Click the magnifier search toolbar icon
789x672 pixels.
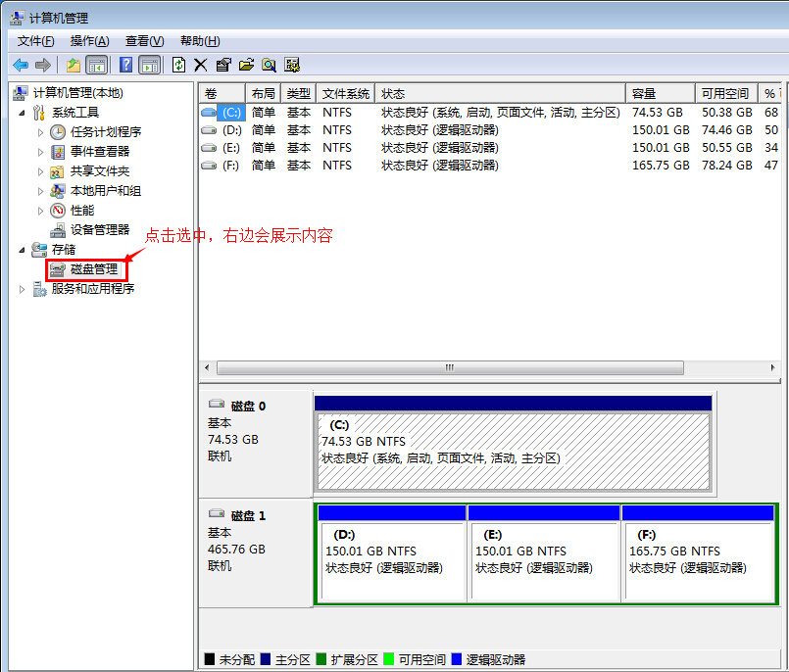tap(269, 65)
